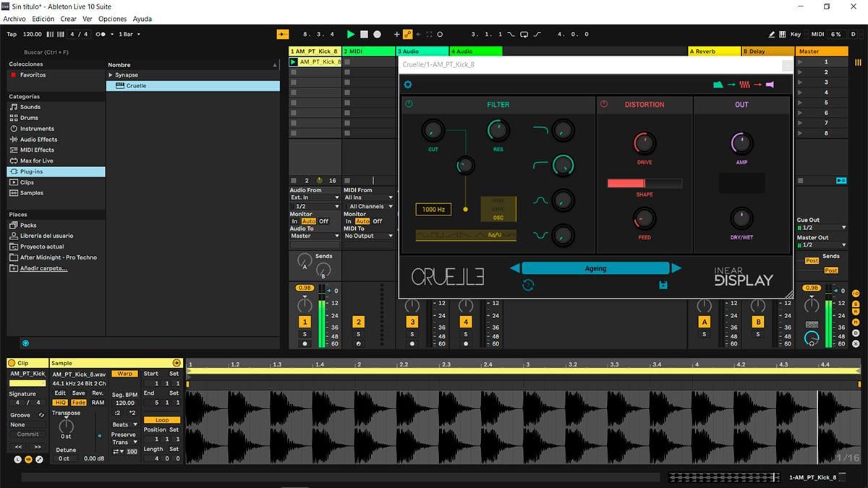The image size is (868, 488).
Task: Click the Follow playback button in the toolbar
Action: (283, 34)
